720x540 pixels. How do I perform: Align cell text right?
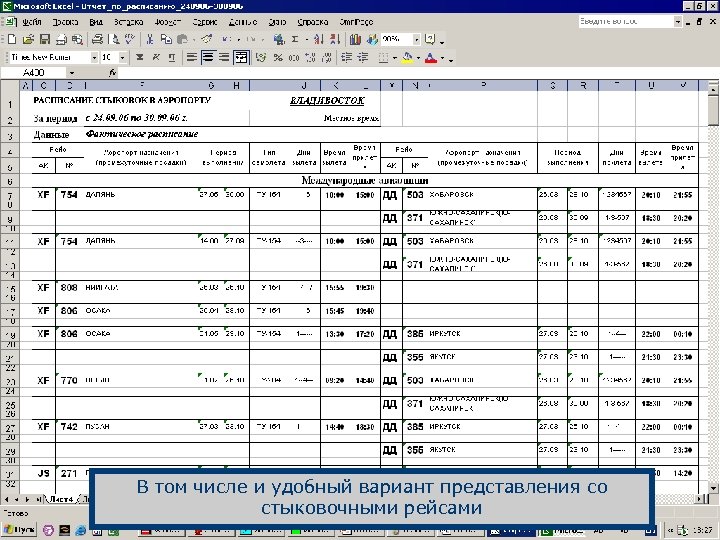click(224, 57)
